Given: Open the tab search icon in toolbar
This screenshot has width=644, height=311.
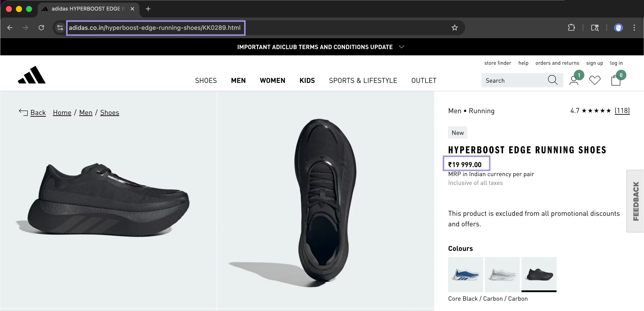Looking at the screenshot, I should click(595, 28).
